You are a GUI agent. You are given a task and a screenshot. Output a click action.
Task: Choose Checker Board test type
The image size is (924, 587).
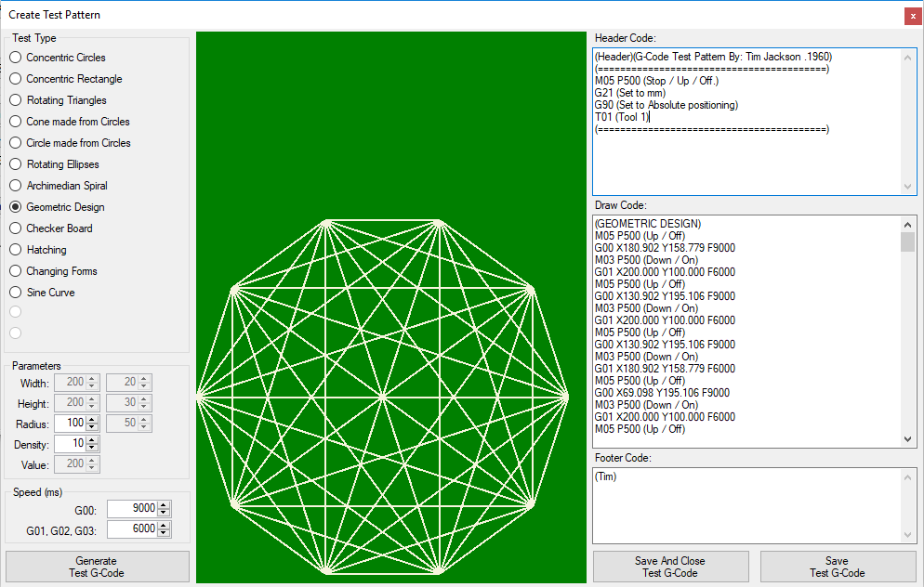pyautogui.click(x=51, y=228)
